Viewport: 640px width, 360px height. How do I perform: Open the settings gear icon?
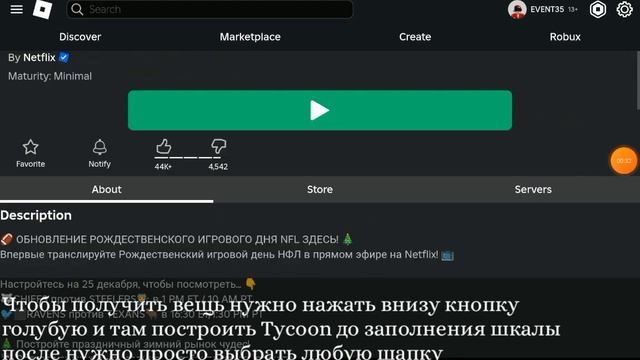tap(624, 9)
